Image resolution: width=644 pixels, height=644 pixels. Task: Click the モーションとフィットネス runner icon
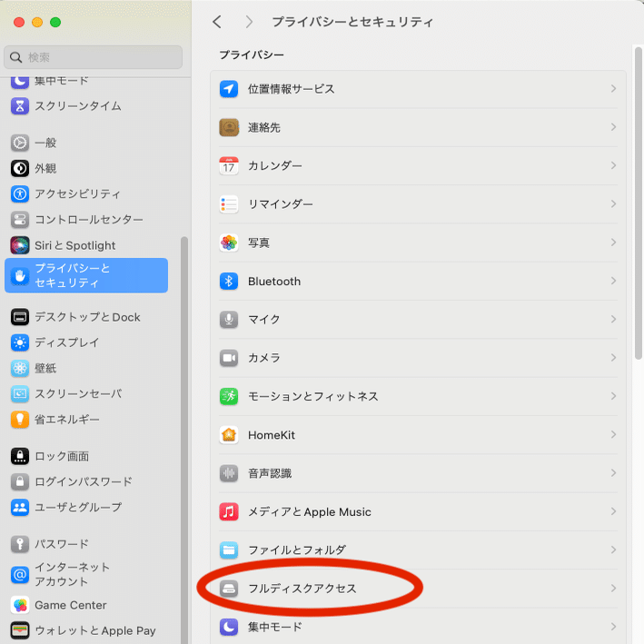(229, 396)
